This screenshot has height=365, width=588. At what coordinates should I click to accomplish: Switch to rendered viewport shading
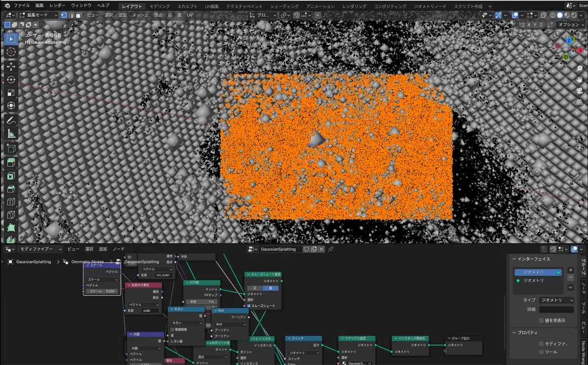[x=574, y=15]
